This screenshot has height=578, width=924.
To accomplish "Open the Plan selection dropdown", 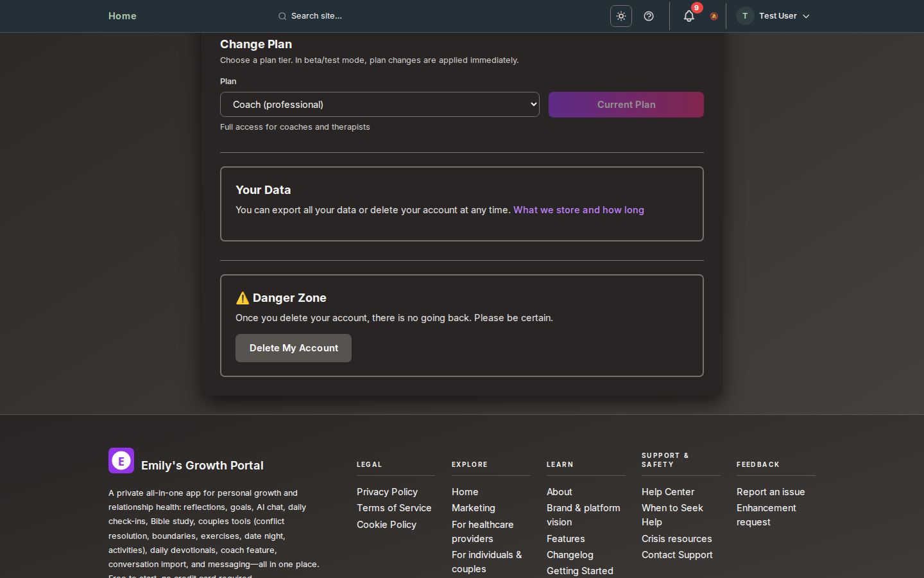I will (x=379, y=104).
